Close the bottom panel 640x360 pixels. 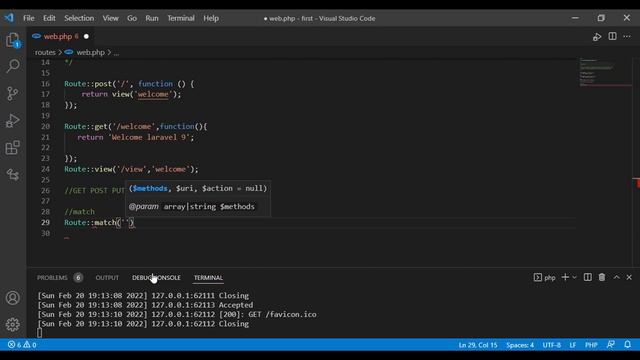point(629,277)
